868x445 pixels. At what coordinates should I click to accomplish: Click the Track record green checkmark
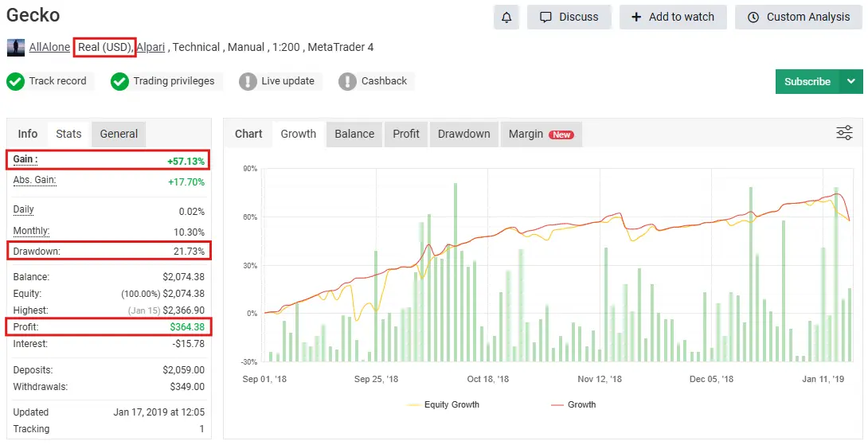pyautogui.click(x=16, y=81)
